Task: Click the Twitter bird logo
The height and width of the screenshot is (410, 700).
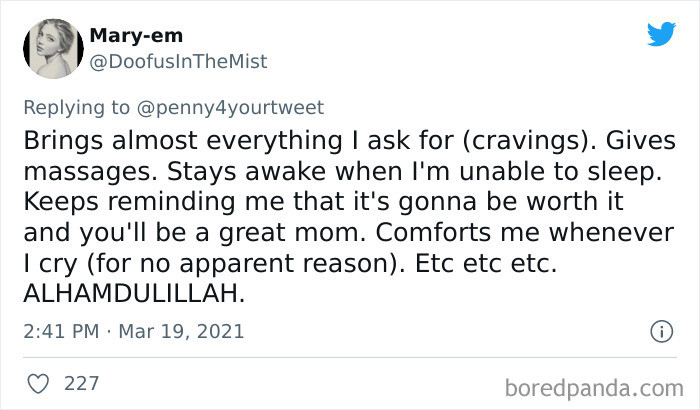Action: point(662,33)
